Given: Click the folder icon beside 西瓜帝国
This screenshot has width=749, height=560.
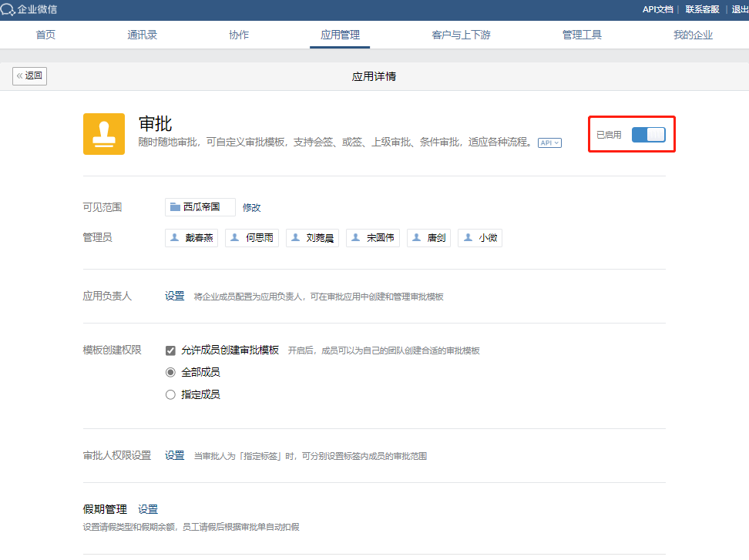Looking at the screenshot, I should [x=176, y=207].
